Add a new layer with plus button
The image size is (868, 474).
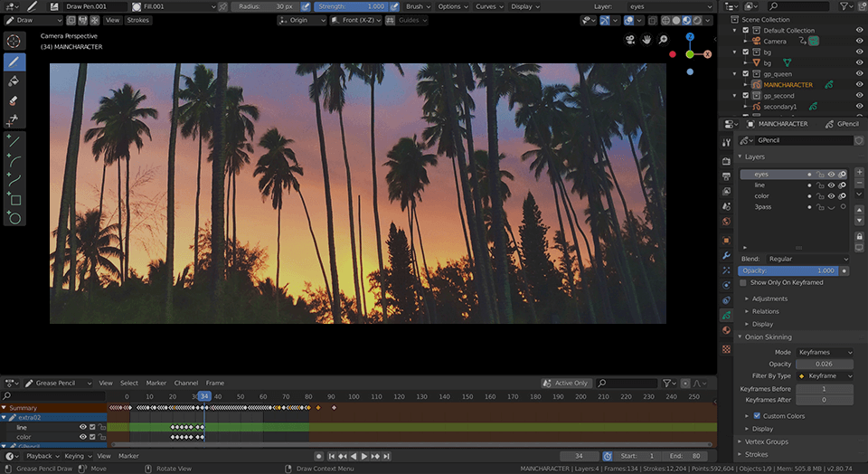tap(859, 174)
